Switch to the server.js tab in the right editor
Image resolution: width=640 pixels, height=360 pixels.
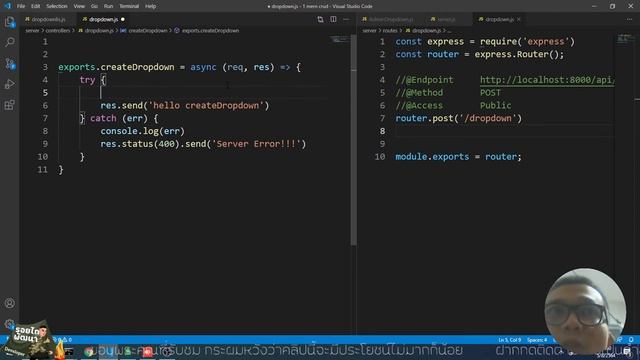tap(446, 19)
